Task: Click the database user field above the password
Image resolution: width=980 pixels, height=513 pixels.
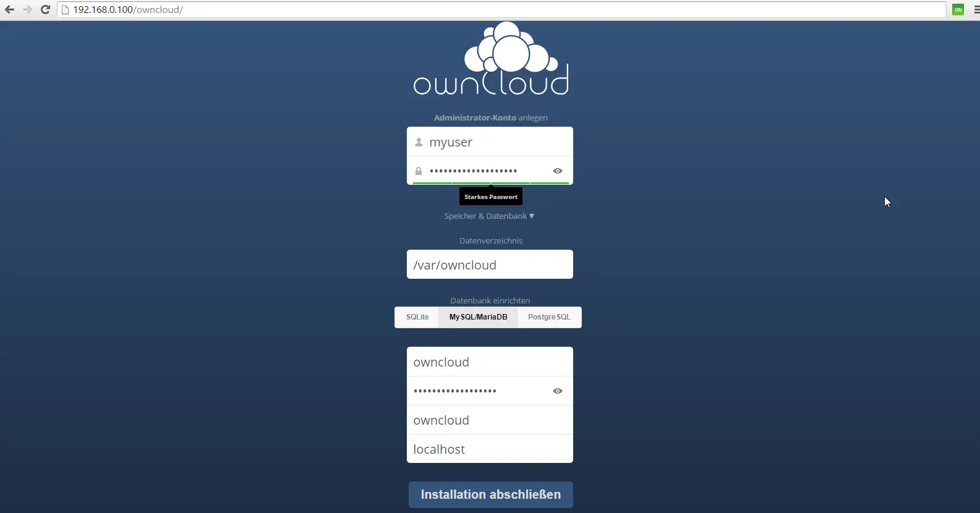Action: (x=490, y=362)
